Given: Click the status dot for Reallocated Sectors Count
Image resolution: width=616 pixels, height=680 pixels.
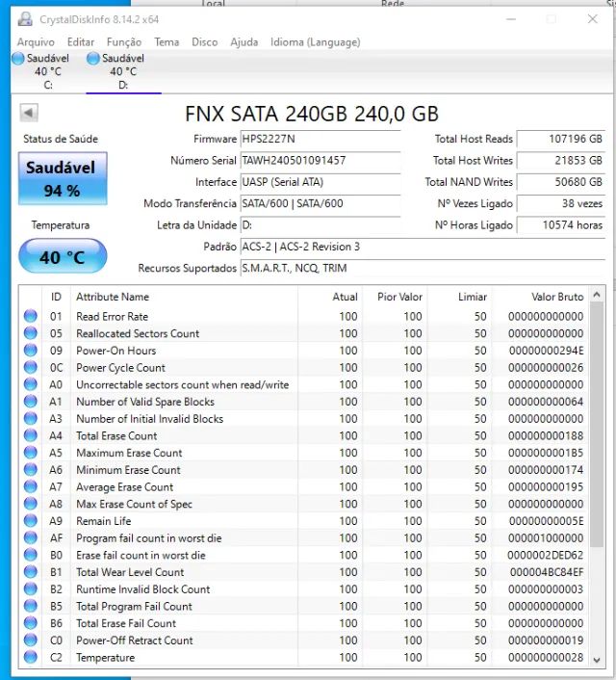Looking at the screenshot, I should (x=31, y=333).
